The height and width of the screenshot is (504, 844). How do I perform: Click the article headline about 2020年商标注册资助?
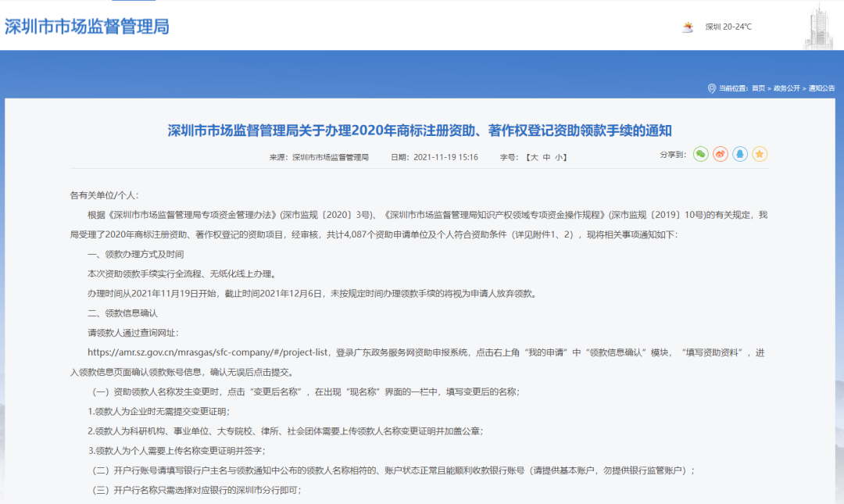(x=420, y=130)
